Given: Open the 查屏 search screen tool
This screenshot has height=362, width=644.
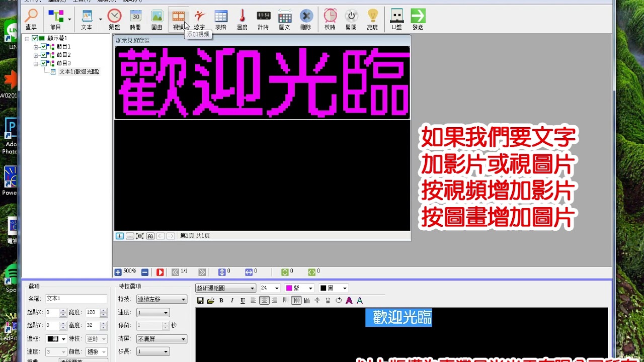Looking at the screenshot, I should click(31, 20).
